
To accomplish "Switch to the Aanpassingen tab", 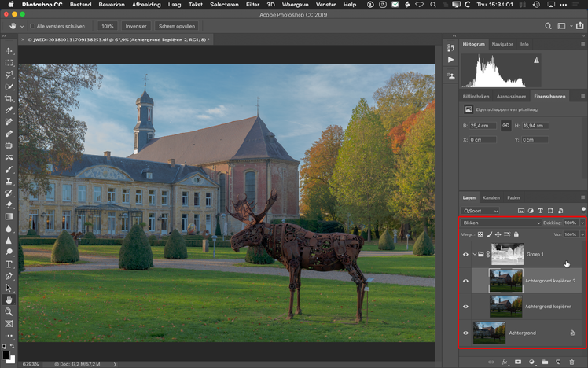I will [511, 97].
